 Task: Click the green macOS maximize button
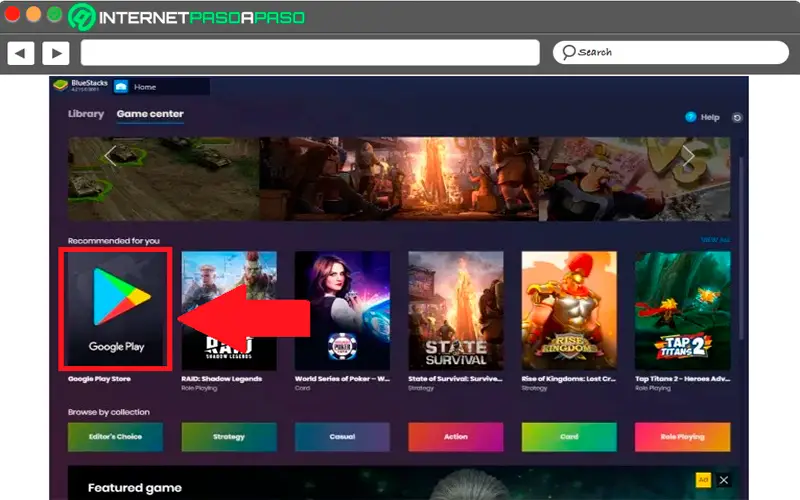coord(55,14)
